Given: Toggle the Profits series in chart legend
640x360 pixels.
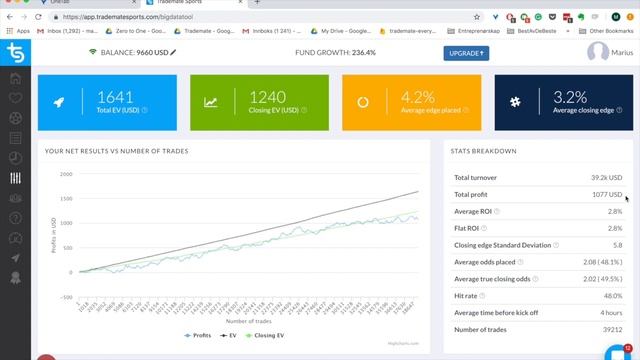Looking at the screenshot, I should (x=198, y=336).
